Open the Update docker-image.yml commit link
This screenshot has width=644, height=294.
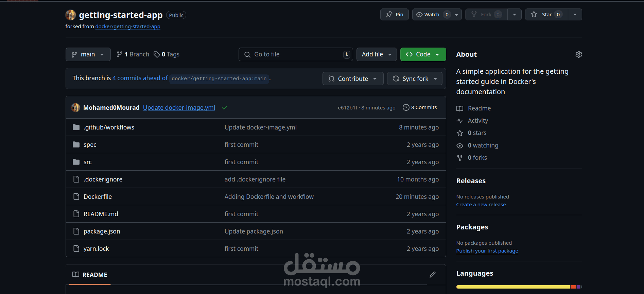click(x=179, y=107)
